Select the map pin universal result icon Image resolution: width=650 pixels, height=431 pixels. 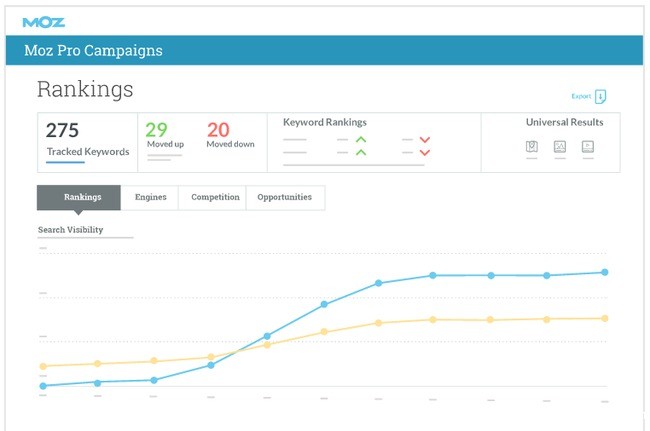coord(532,147)
